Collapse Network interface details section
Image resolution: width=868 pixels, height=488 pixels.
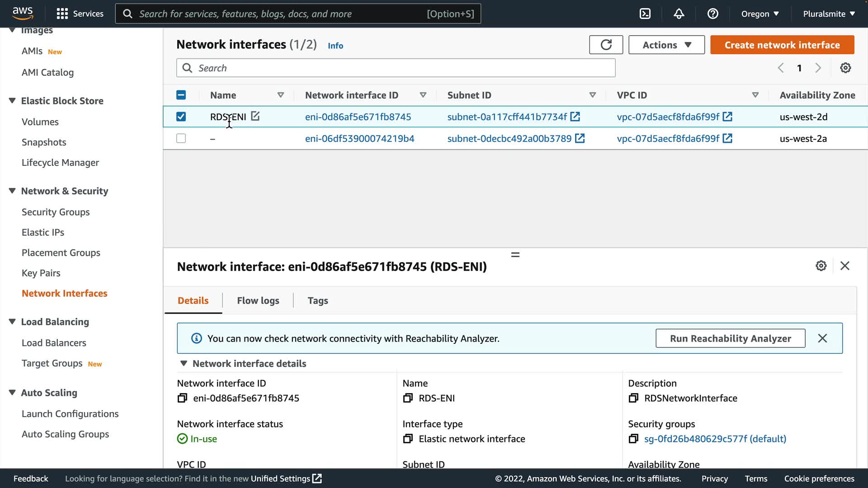(x=184, y=363)
